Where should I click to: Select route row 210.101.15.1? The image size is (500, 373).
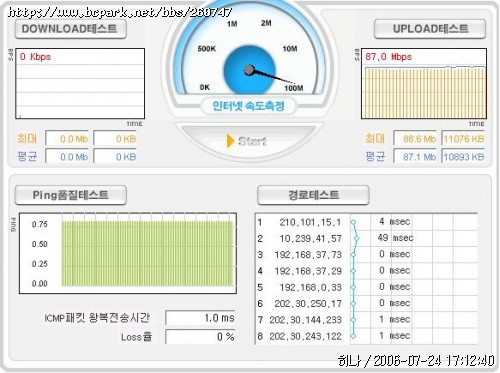pyautogui.click(x=366, y=222)
